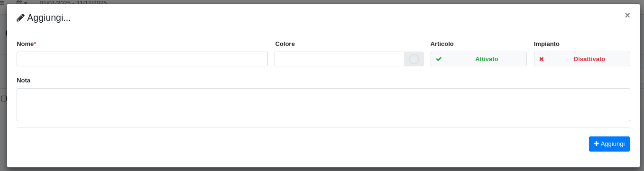The image size is (644, 171).
Task: Click the pencil icon beside the Aggiungi title
Action: pyautogui.click(x=20, y=18)
